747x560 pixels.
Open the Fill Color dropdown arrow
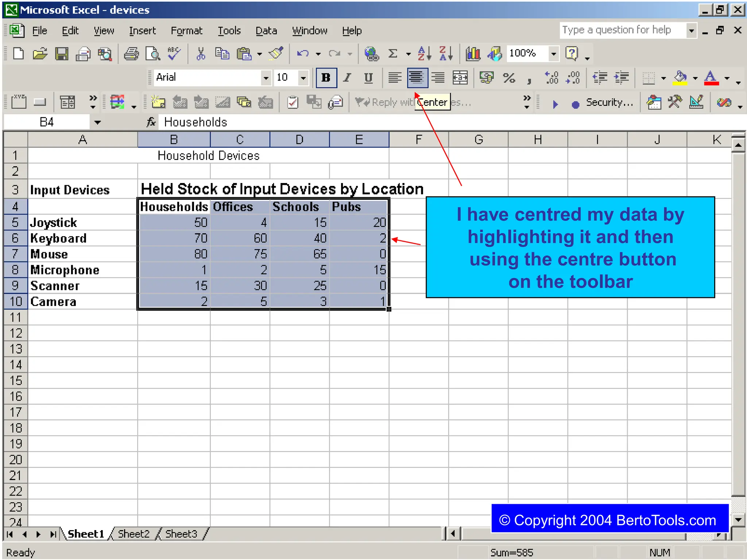(695, 78)
